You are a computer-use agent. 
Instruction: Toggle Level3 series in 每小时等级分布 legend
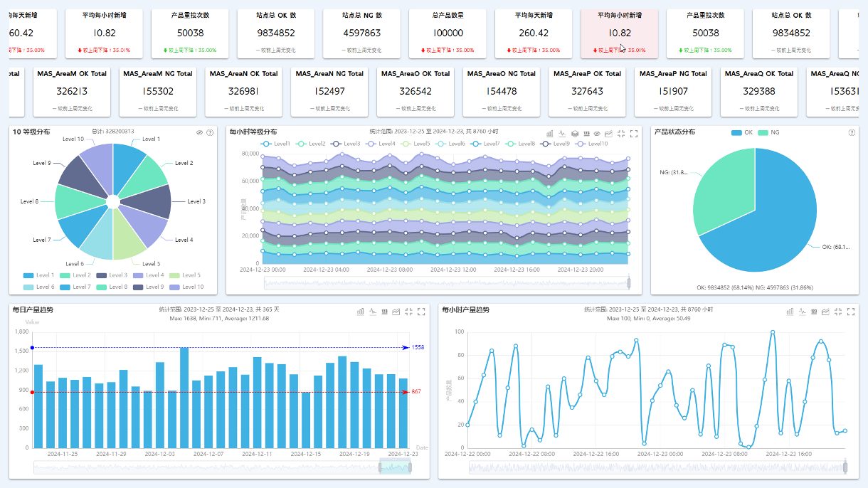[346, 144]
